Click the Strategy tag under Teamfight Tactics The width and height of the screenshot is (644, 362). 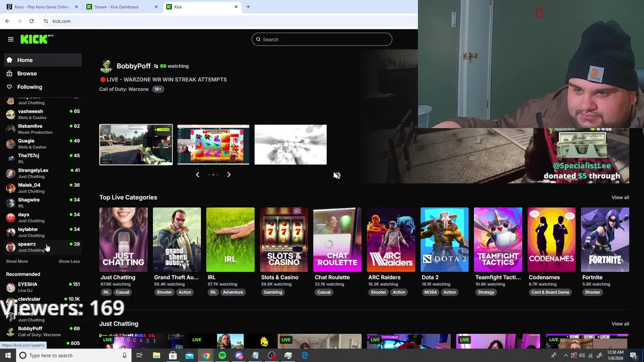pyautogui.click(x=486, y=292)
